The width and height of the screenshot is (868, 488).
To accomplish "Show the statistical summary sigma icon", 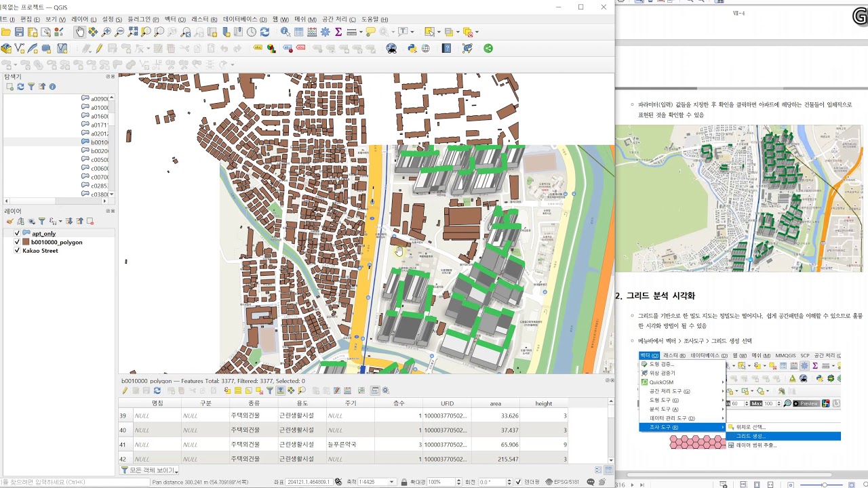I will pos(338,32).
